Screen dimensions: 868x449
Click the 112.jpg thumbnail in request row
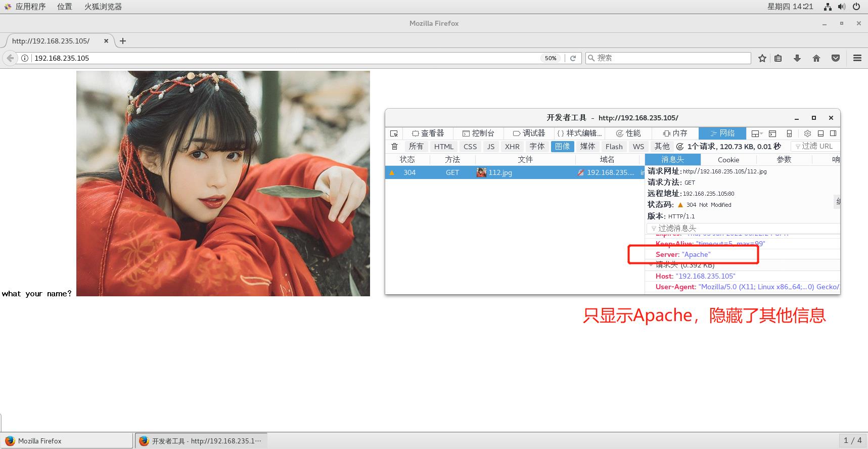pos(481,172)
